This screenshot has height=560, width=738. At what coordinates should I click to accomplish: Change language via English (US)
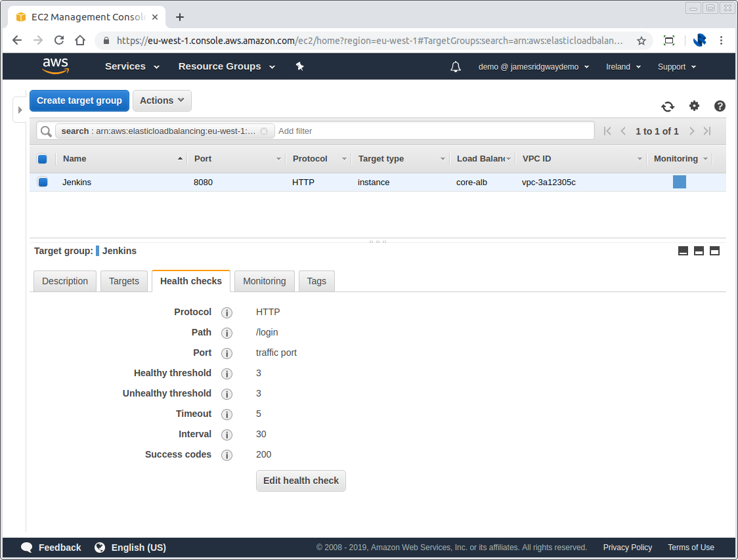(139, 548)
